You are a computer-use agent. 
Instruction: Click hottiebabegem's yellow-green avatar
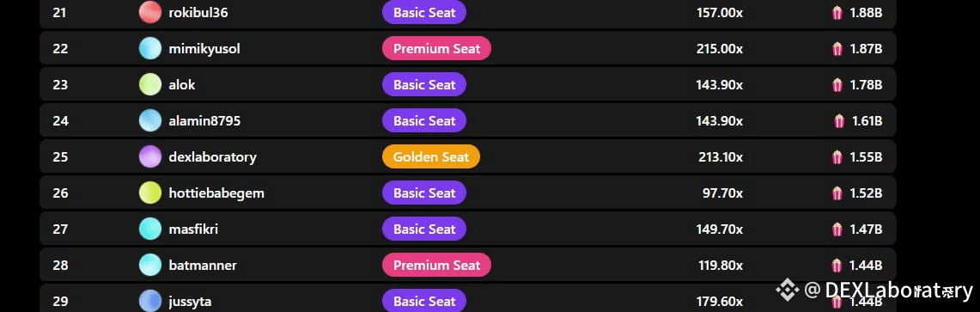(150, 193)
